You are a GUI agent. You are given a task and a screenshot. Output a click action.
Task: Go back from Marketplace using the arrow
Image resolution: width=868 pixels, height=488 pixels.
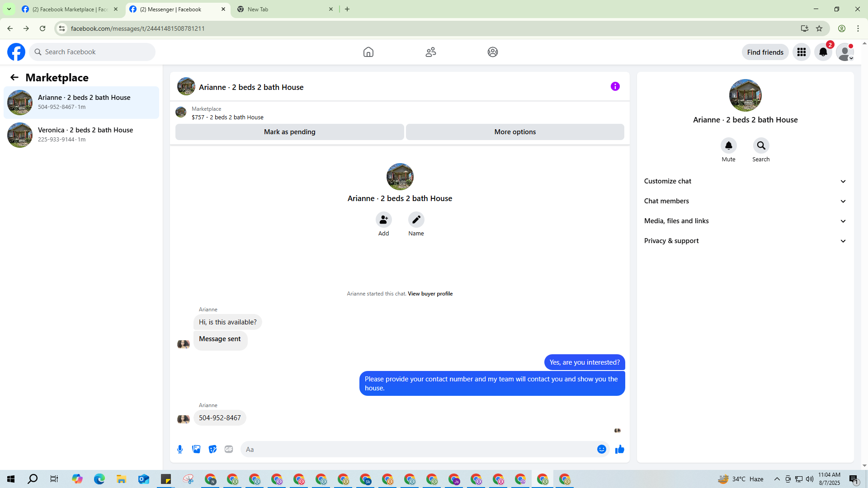tap(14, 77)
